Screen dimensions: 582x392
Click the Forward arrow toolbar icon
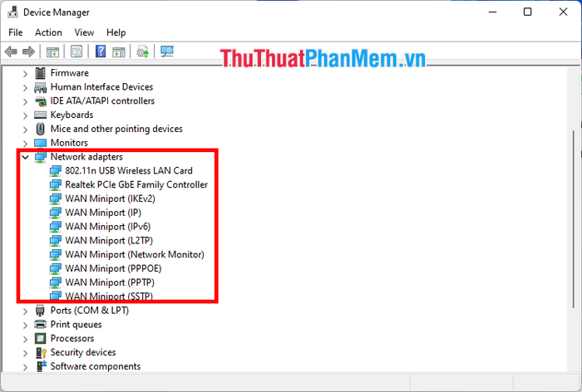click(28, 51)
